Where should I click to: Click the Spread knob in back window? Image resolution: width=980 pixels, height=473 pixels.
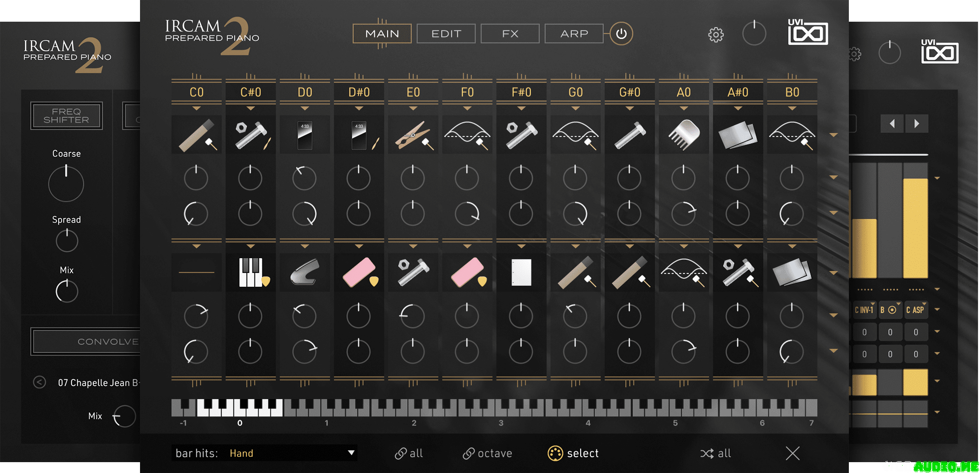[67, 240]
